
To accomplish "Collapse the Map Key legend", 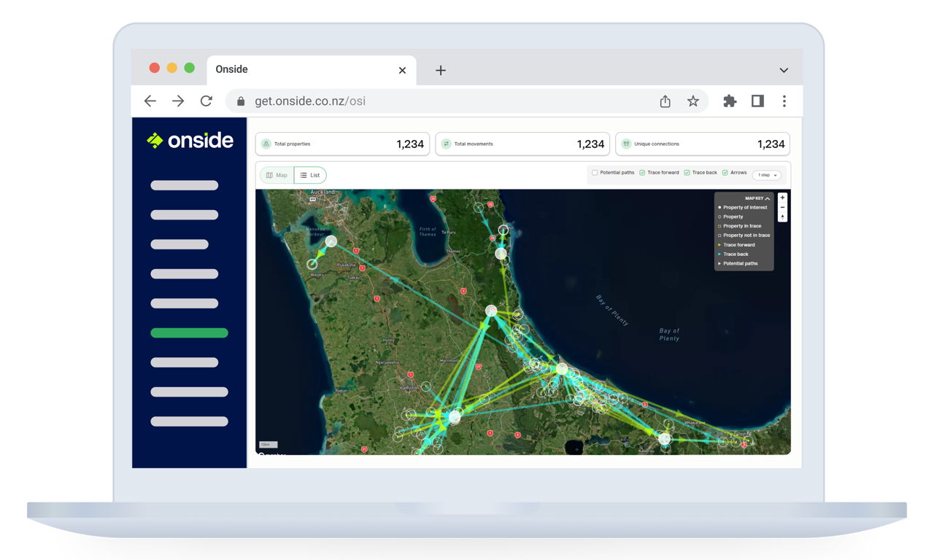I will 768,198.
